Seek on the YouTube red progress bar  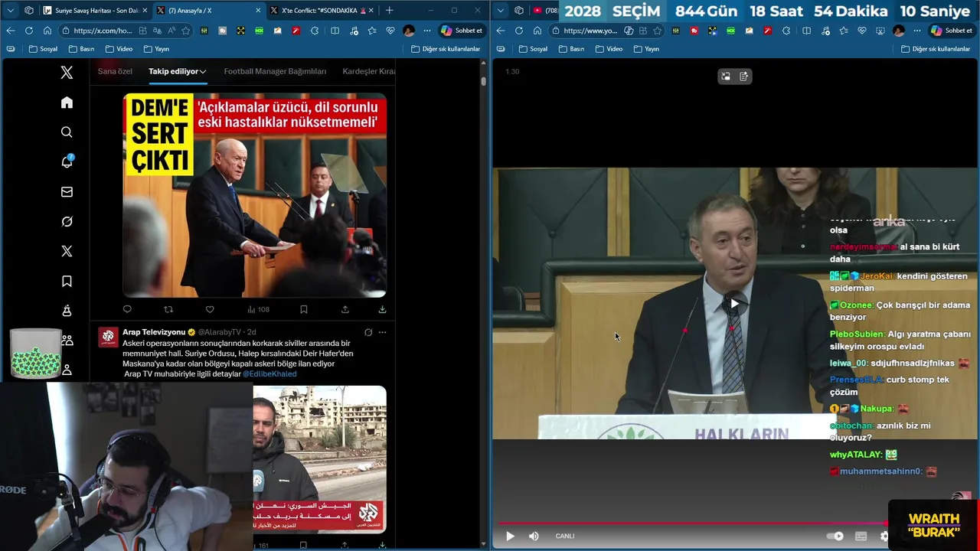click(x=693, y=523)
